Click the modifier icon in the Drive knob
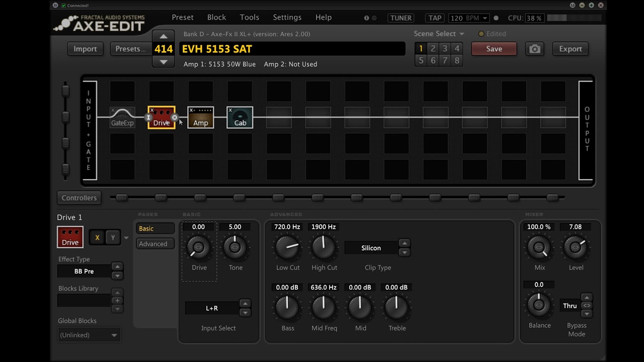Screen dimensions: 644x362 pyautogui.click(x=199, y=247)
